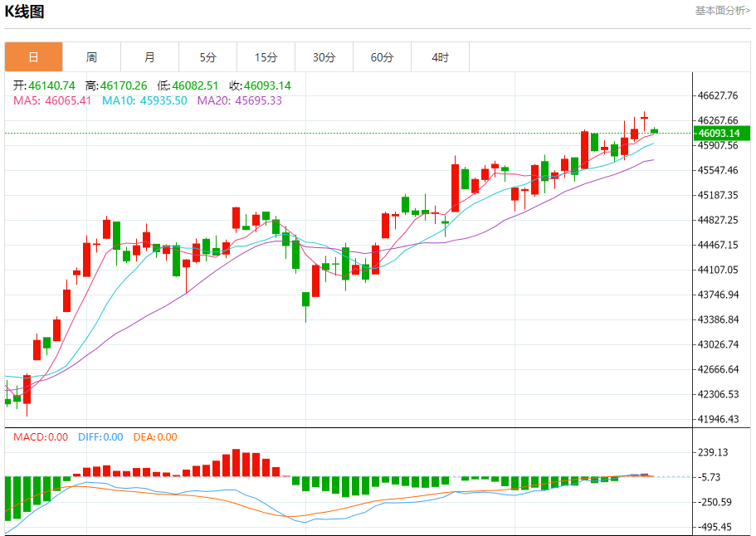Open the 4时 interval tab
Viewport: 756px width, 536px height.
pos(440,57)
